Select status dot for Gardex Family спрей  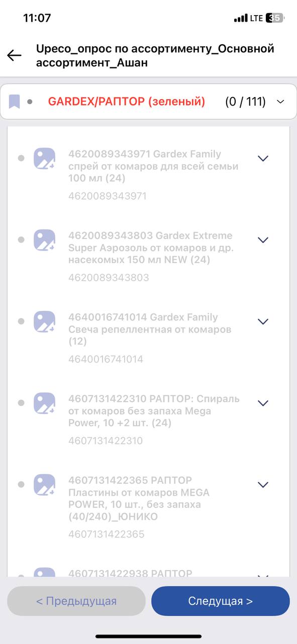click(21, 158)
